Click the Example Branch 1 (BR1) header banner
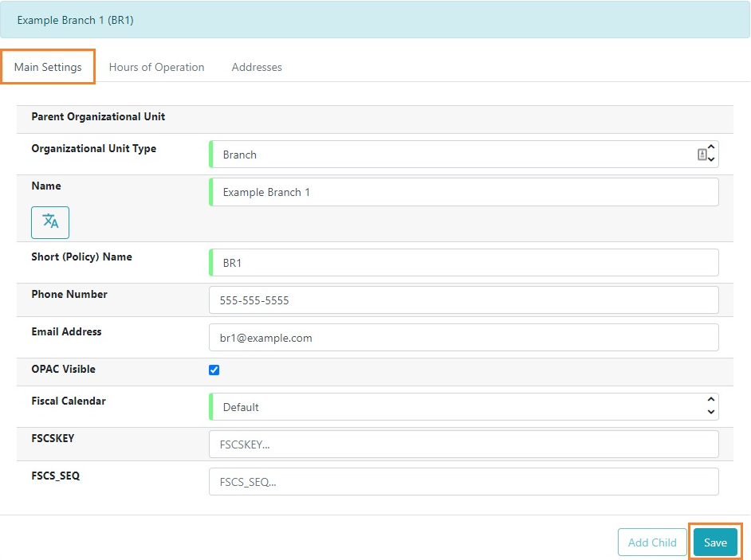The image size is (751, 560). coord(375,20)
